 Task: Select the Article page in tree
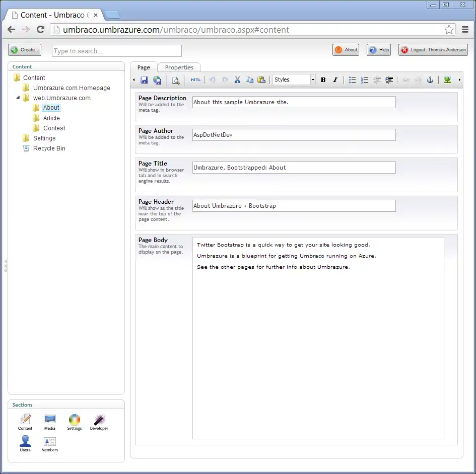51,118
